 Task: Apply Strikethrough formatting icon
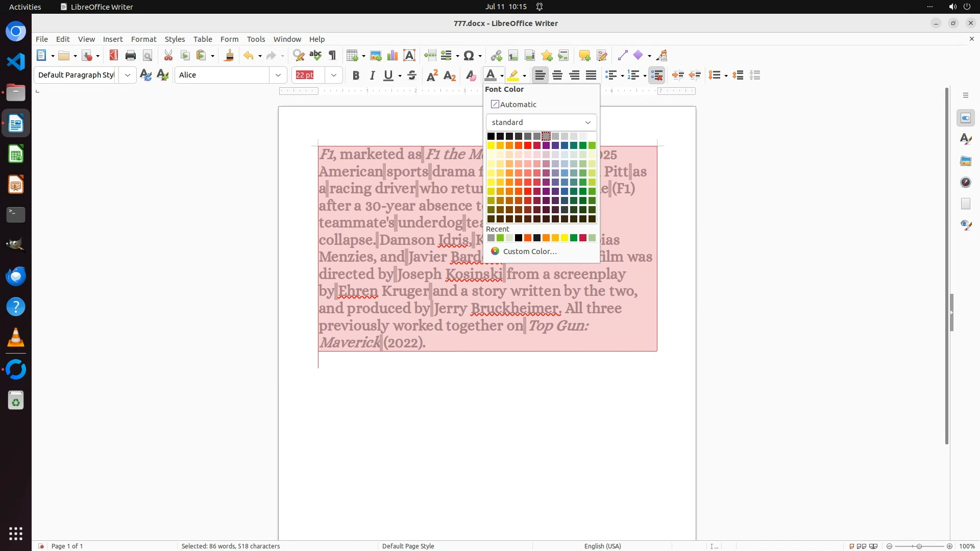pyautogui.click(x=412, y=76)
